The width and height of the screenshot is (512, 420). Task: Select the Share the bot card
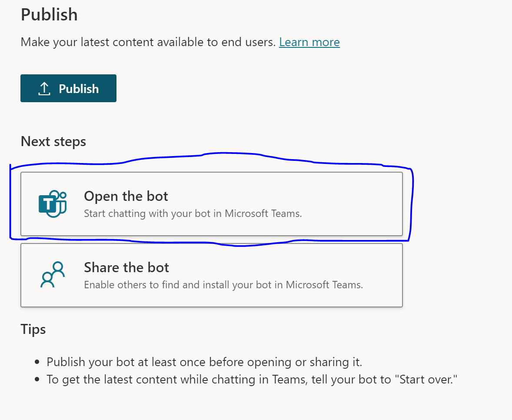point(211,275)
